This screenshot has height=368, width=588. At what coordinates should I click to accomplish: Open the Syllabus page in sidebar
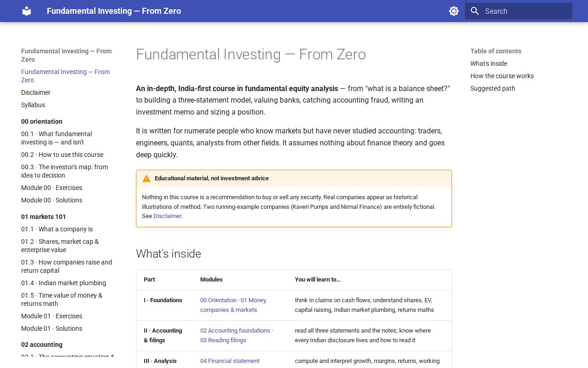(x=33, y=105)
